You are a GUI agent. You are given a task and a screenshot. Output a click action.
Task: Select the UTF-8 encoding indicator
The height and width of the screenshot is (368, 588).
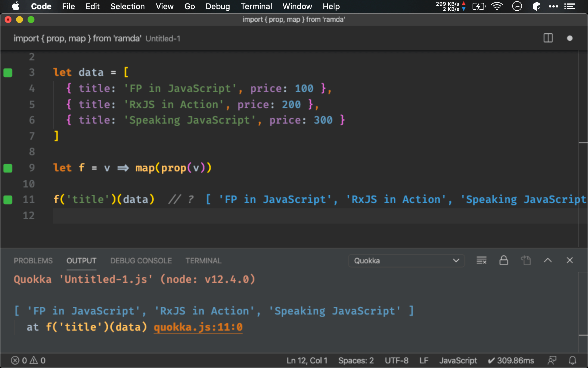tap(396, 361)
